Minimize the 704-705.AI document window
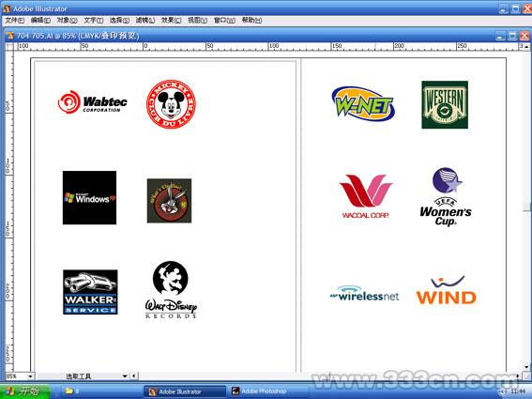Image resolution: width=532 pixels, height=399 pixels. pyautogui.click(x=500, y=36)
